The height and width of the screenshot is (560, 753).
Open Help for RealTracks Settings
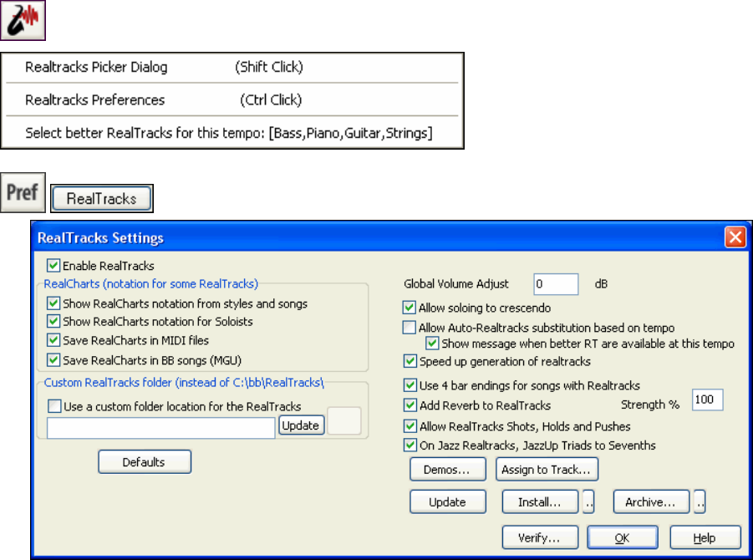click(705, 537)
